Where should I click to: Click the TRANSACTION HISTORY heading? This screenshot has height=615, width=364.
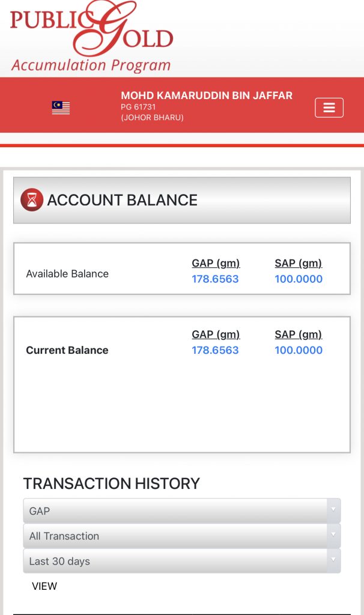pos(111,483)
